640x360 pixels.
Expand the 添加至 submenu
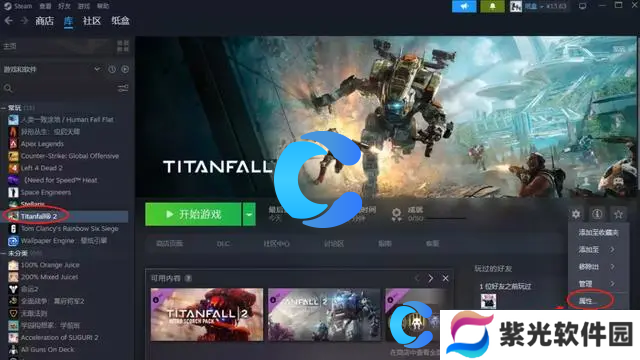pos(598,249)
